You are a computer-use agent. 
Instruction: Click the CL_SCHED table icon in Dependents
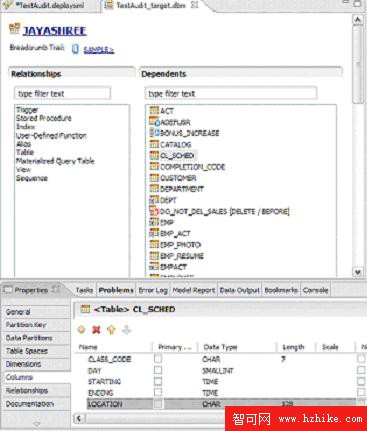coord(154,155)
